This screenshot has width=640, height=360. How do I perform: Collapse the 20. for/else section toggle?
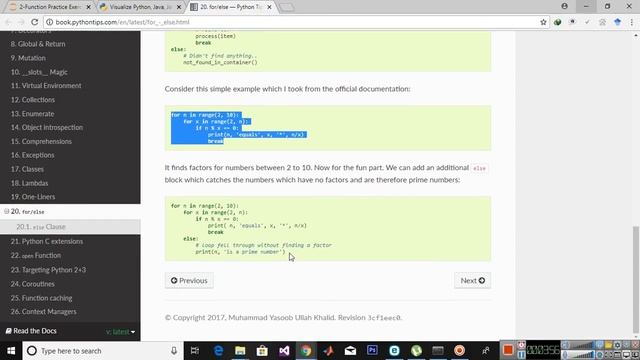point(6,211)
